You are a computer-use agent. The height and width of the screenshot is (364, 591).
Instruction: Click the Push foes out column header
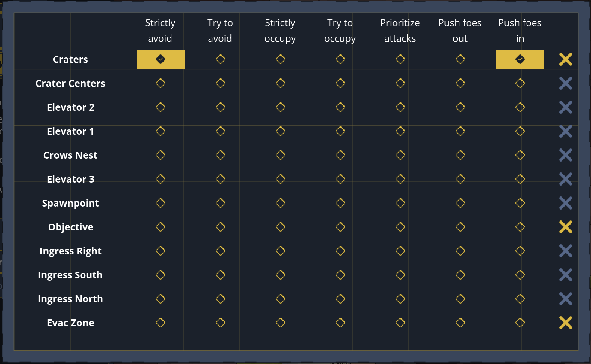coord(460,31)
